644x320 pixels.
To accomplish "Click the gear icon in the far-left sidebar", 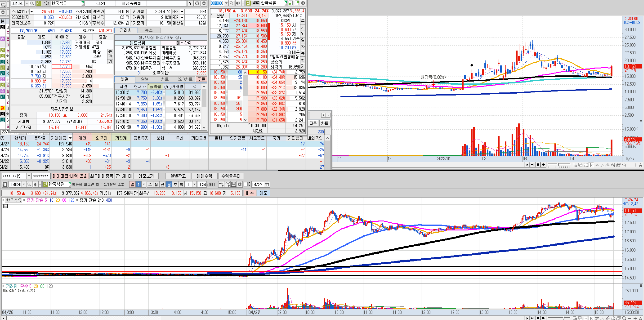I will coord(3,12).
